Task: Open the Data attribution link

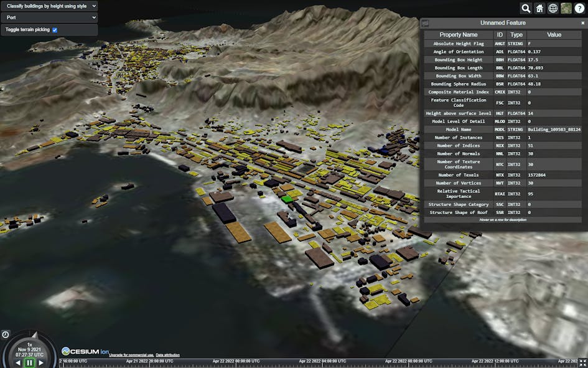Action: 167,355
